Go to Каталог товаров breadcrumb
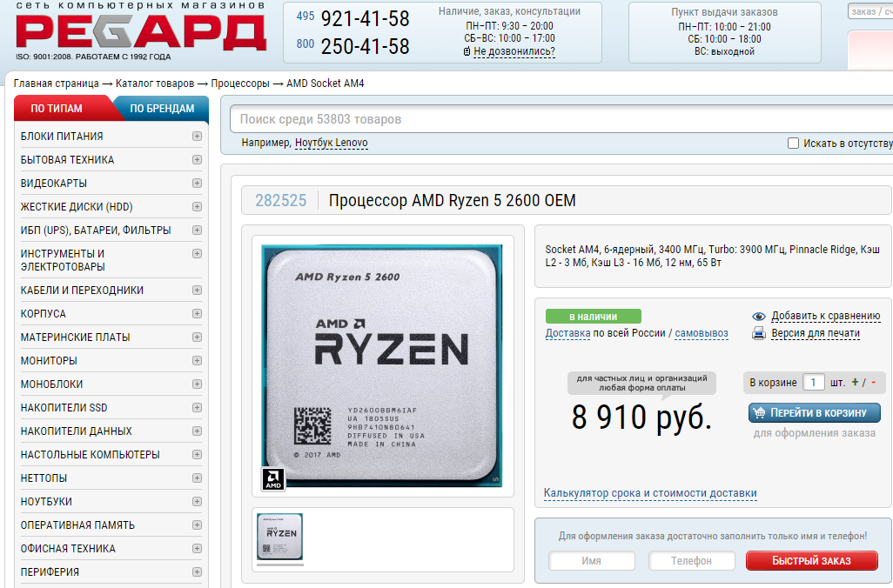Screen dimensions: 893x588 155,84
